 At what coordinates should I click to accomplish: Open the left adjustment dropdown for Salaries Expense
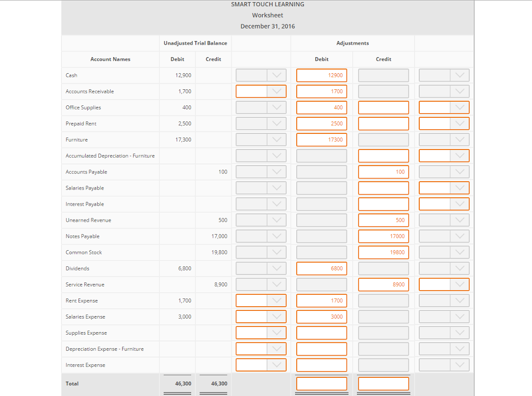pos(261,317)
